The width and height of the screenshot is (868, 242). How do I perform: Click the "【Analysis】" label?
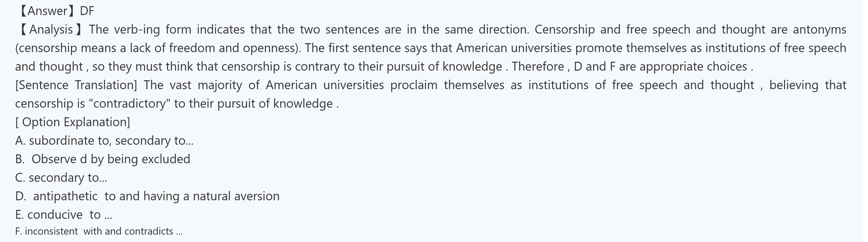pos(50,30)
